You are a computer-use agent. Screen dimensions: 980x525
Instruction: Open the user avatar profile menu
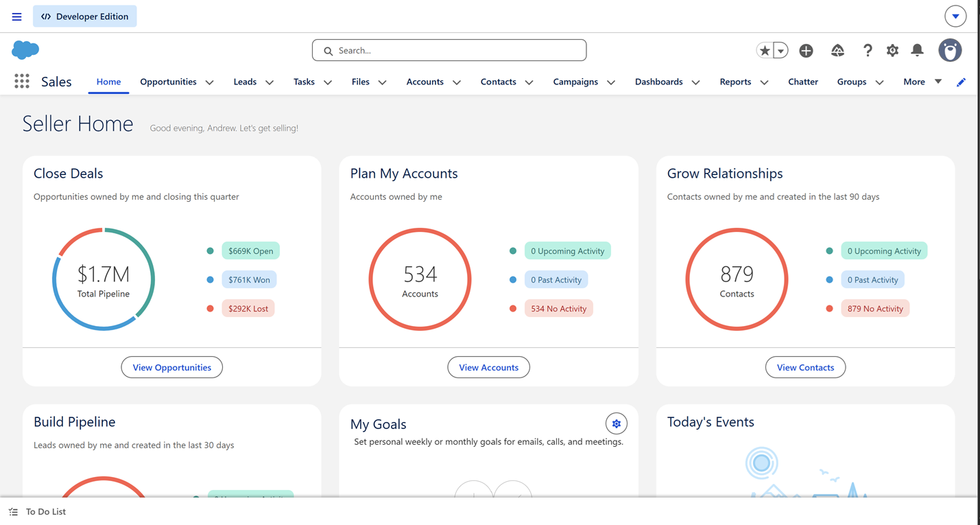[950, 50]
